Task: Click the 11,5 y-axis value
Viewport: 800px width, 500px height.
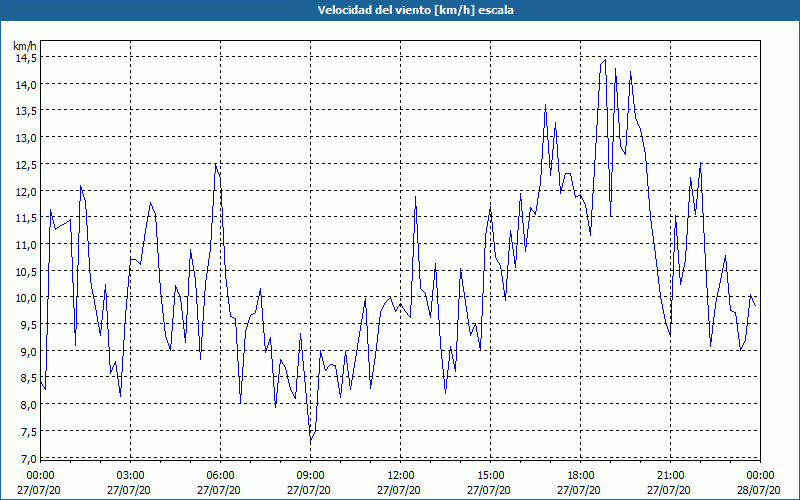Action: (26, 218)
